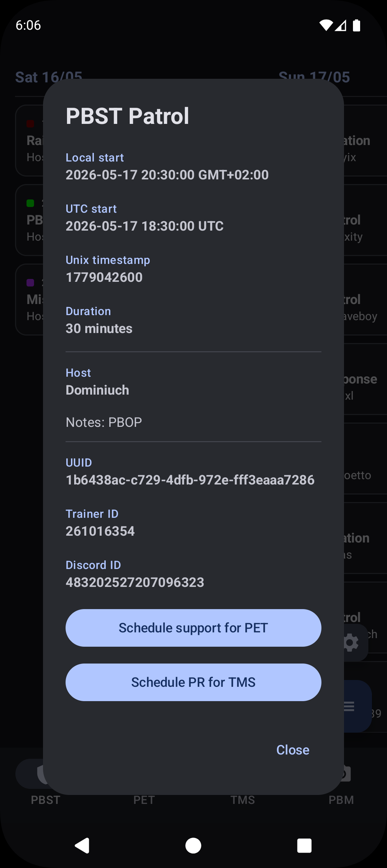The width and height of the screenshot is (387, 868).
Task: Switch to the TMS tab
Action: pyautogui.click(x=243, y=800)
